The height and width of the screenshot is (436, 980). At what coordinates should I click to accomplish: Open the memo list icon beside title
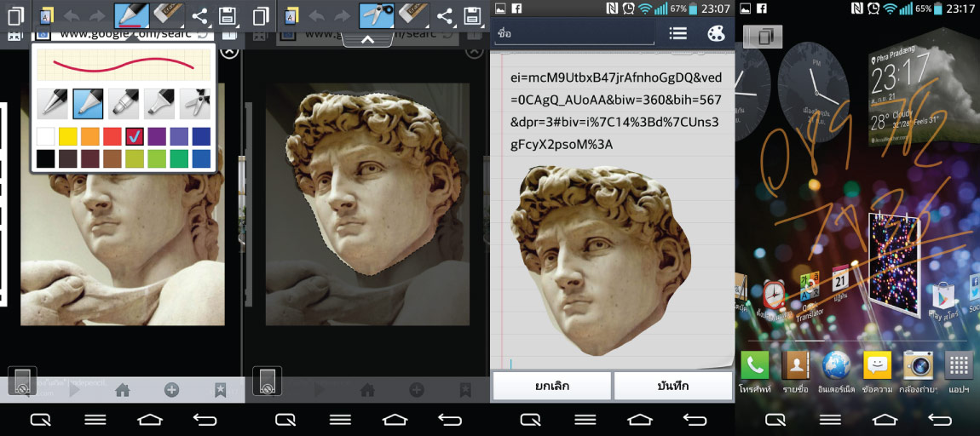[x=678, y=33]
